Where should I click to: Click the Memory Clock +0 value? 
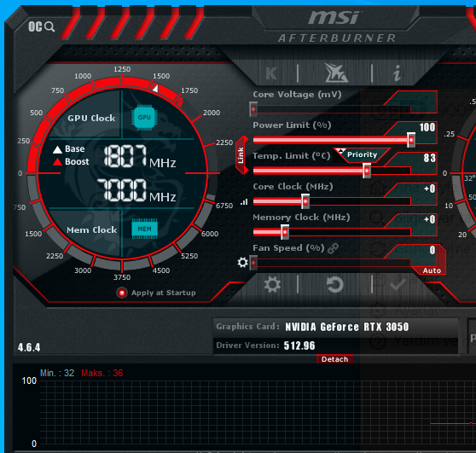click(430, 219)
